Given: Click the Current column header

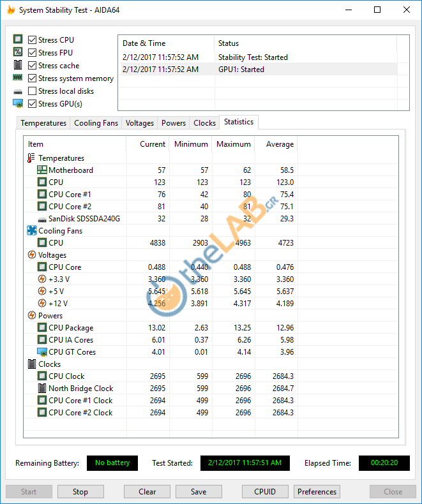Looking at the screenshot, I should pos(147,144).
